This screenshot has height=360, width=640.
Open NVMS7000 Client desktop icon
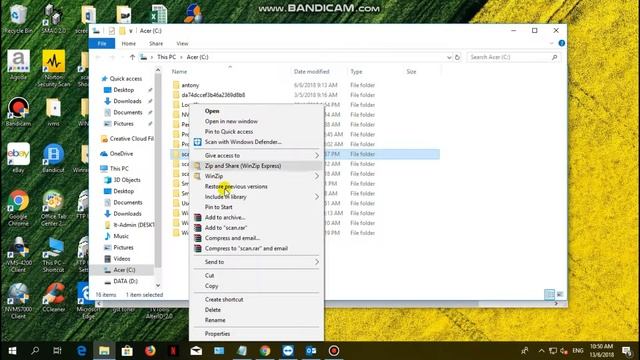[18, 301]
